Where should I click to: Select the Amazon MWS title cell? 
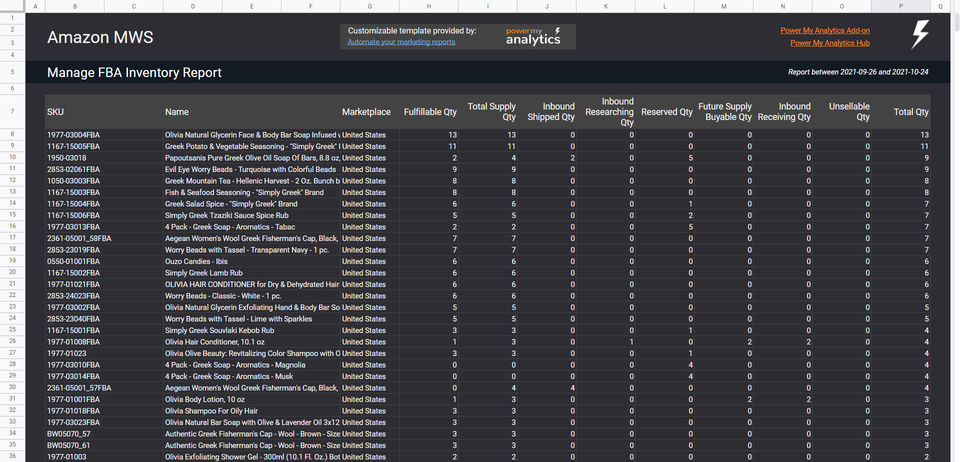click(100, 38)
